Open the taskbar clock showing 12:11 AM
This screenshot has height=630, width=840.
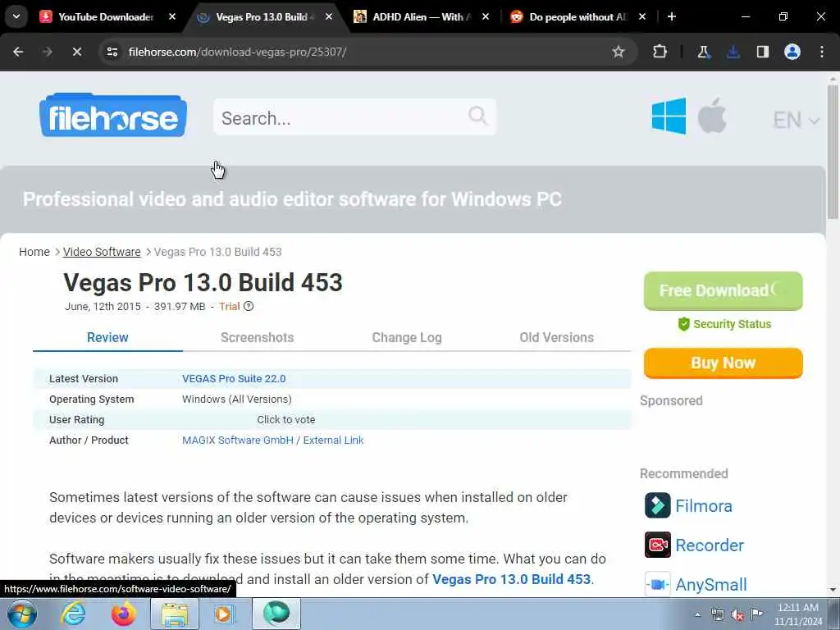point(798,614)
